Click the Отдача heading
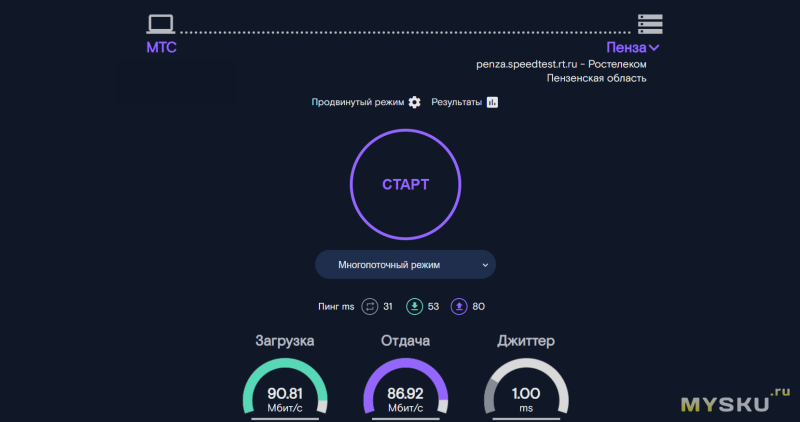 406,341
